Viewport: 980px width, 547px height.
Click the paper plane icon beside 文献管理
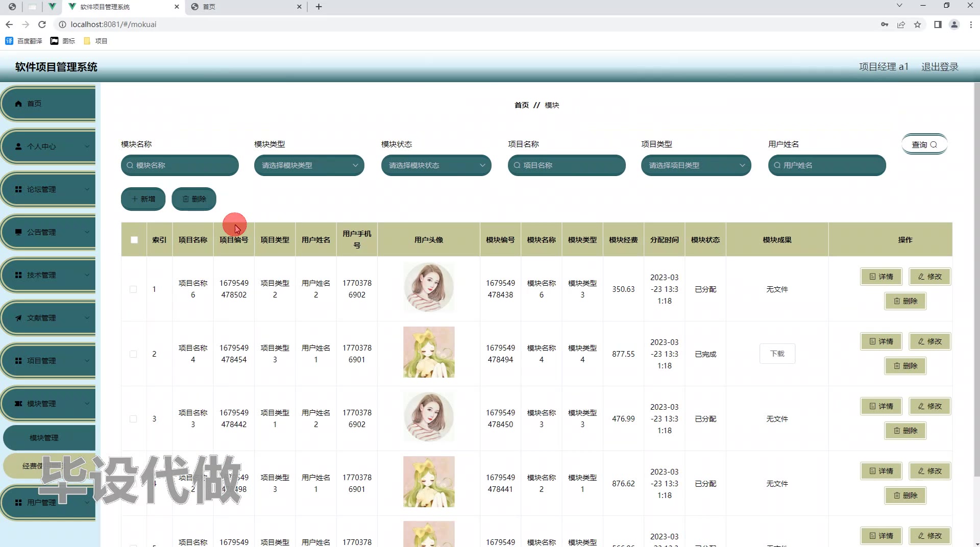pyautogui.click(x=18, y=318)
